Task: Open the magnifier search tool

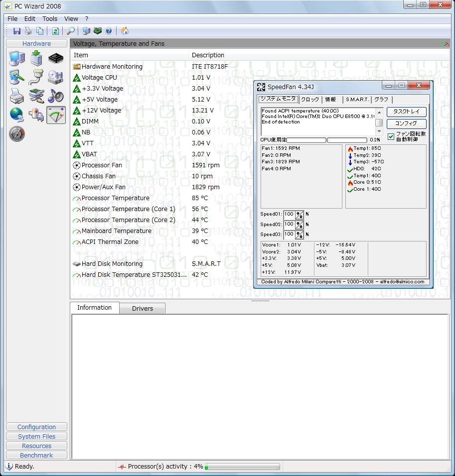Action: tap(71, 31)
